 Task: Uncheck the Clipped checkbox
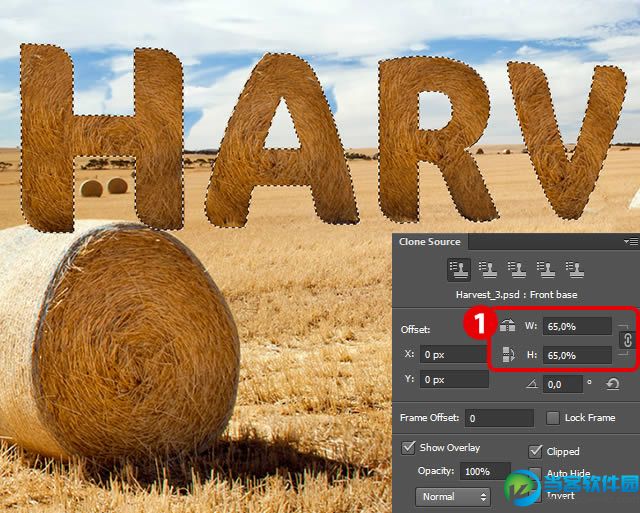(535, 451)
